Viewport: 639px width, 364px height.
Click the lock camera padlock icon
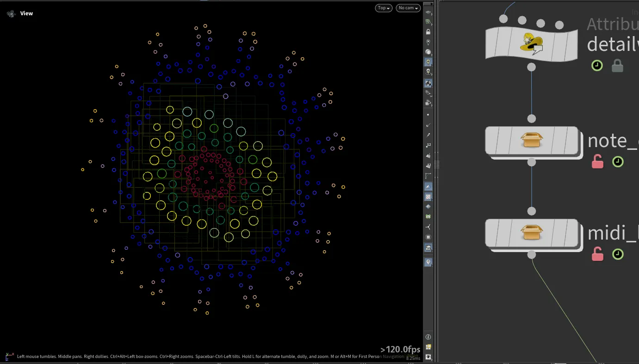428,32
